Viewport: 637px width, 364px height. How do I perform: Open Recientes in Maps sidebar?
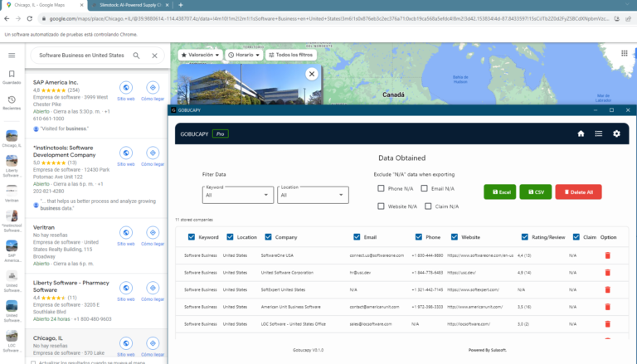tap(12, 102)
